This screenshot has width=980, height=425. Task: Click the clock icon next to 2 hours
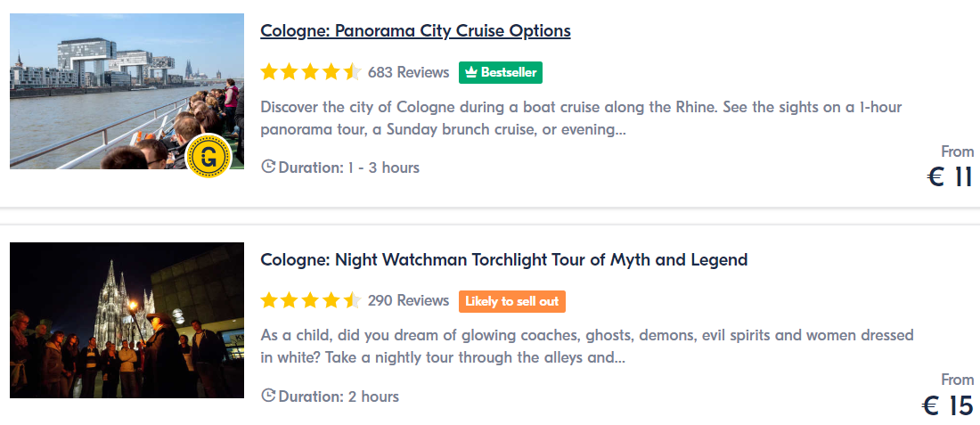click(268, 396)
